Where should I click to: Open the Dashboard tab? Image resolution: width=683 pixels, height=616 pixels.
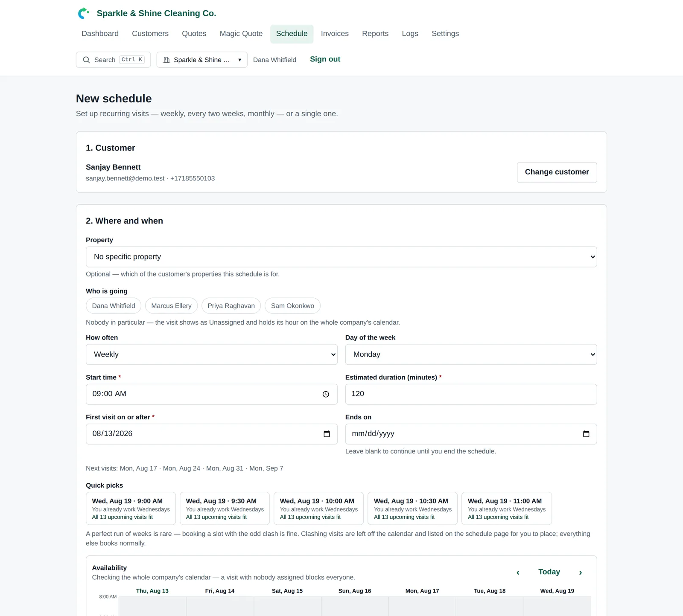click(x=100, y=34)
